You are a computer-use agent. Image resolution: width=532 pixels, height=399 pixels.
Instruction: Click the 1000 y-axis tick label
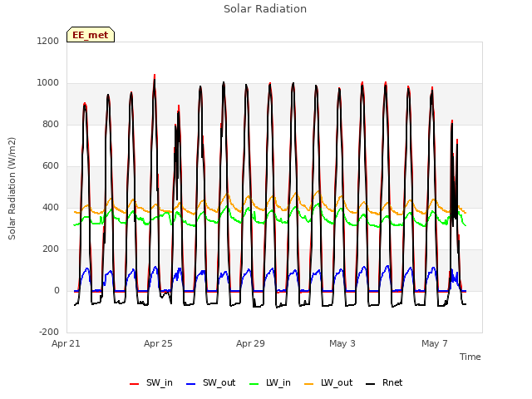click(48, 83)
